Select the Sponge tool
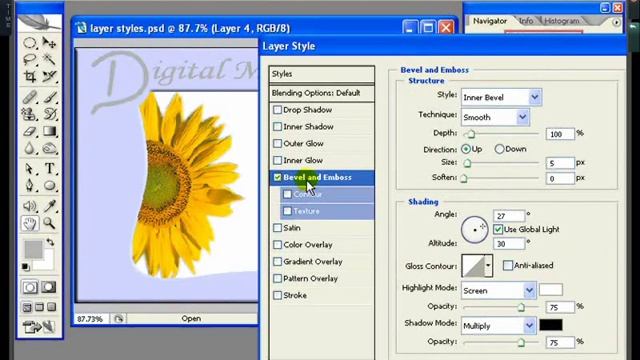The height and width of the screenshot is (360, 640). click(49, 148)
